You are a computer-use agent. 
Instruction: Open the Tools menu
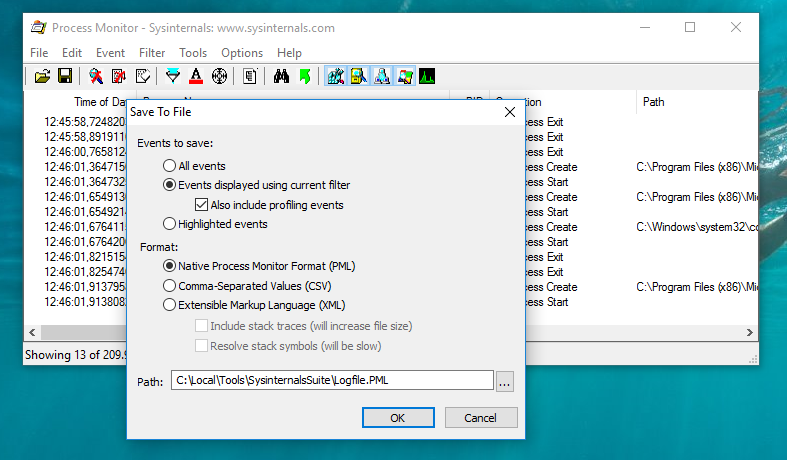click(193, 53)
